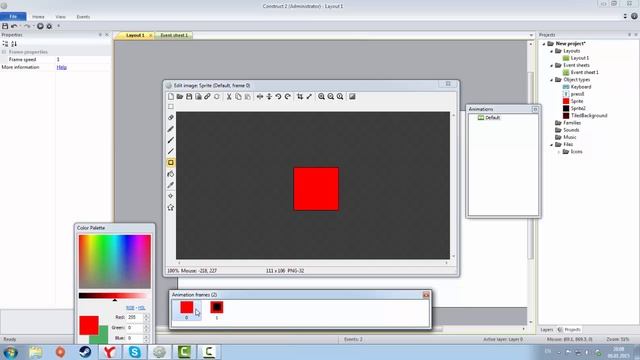Click the Help link in Properties
The width and height of the screenshot is (640, 360).
(62, 67)
